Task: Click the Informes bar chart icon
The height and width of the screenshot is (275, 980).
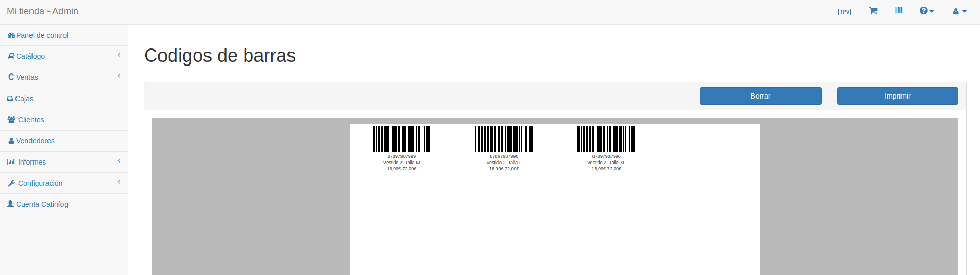Action: click(11, 162)
